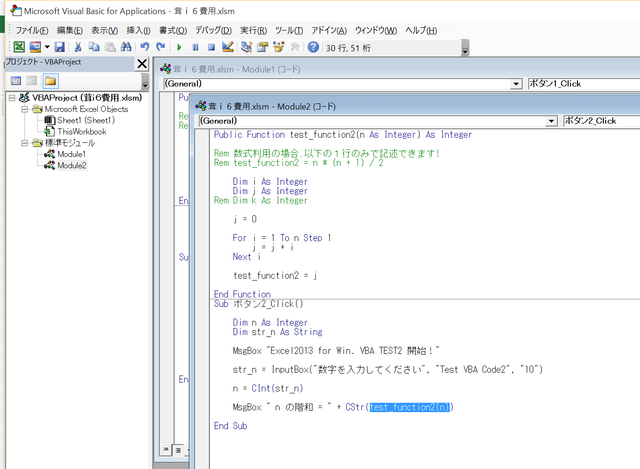Undo the last edit via toolbar arrow

pyautogui.click(x=144, y=47)
